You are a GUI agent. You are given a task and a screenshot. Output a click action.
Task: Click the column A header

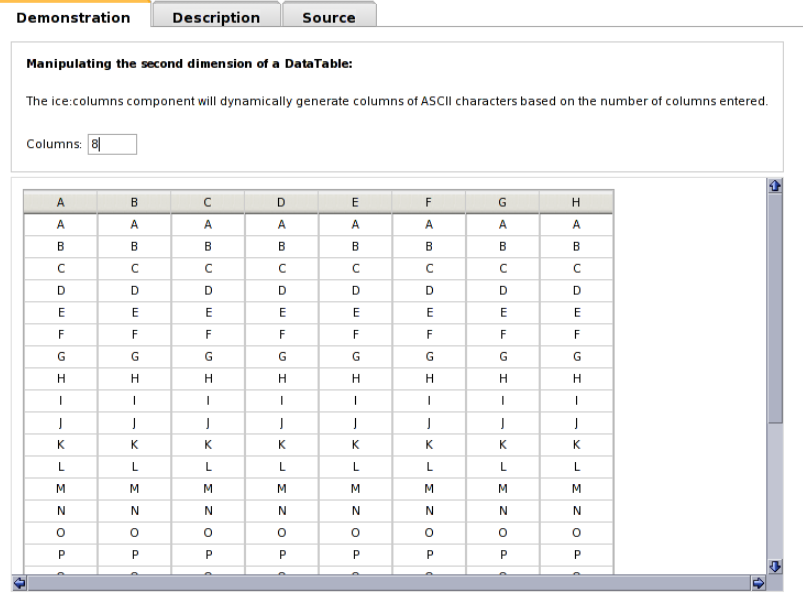click(60, 203)
